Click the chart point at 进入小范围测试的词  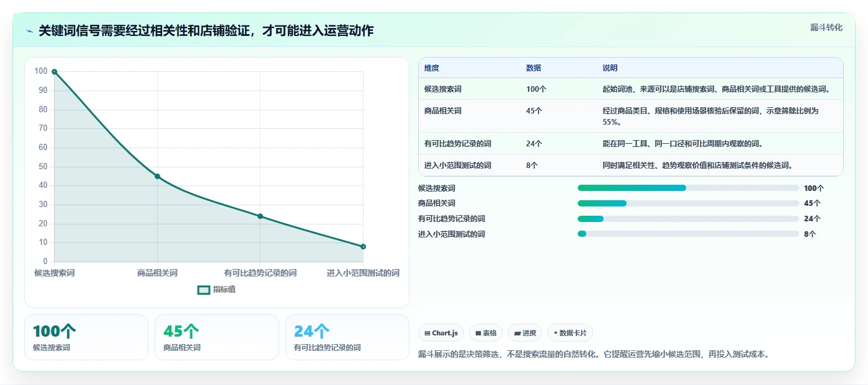point(363,247)
